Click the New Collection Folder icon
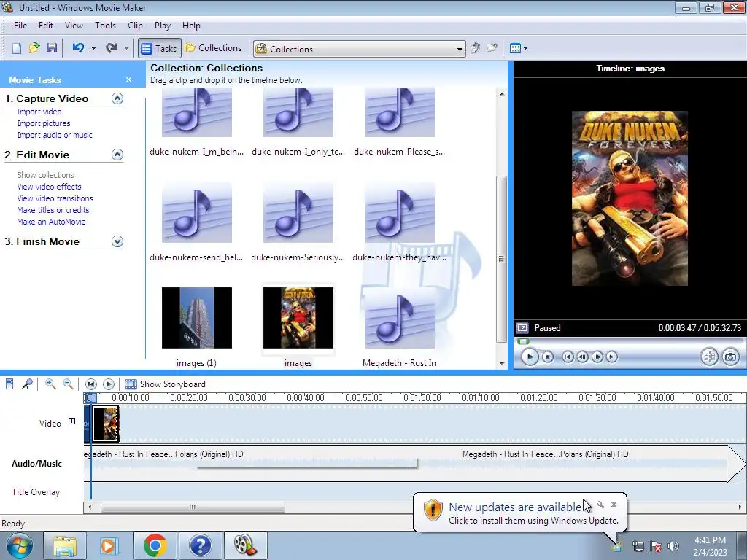Viewport: 747px width, 560px height. pyautogui.click(x=492, y=48)
